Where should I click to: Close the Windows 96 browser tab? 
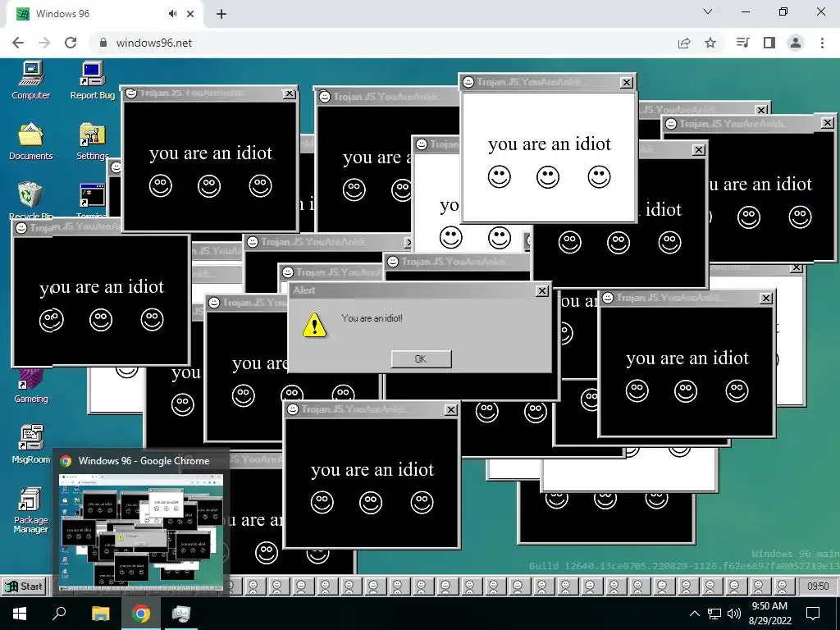pos(190,14)
